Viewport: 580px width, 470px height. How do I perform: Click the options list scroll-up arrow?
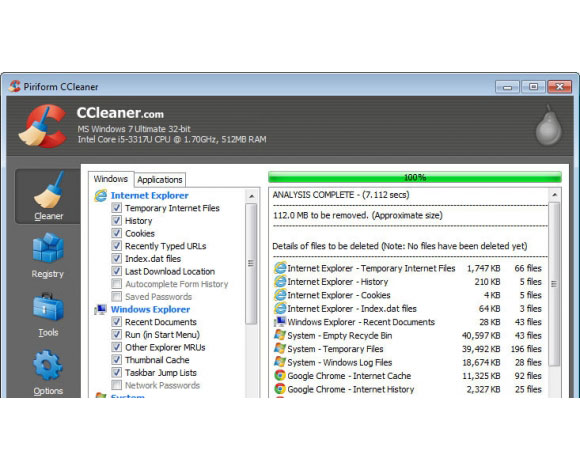pyautogui.click(x=252, y=196)
